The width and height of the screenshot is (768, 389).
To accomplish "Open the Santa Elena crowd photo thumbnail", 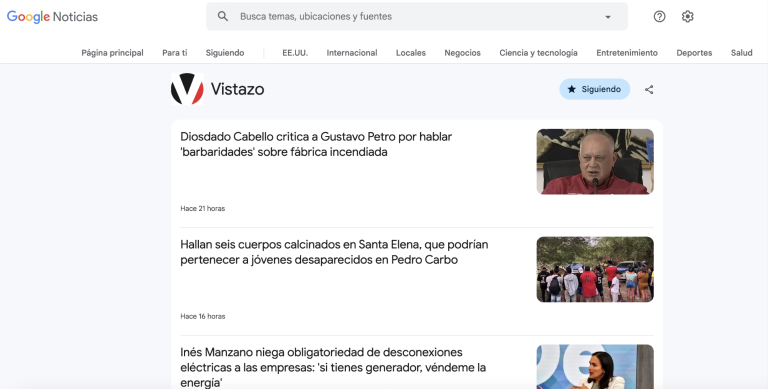I will (x=595, y=269).
